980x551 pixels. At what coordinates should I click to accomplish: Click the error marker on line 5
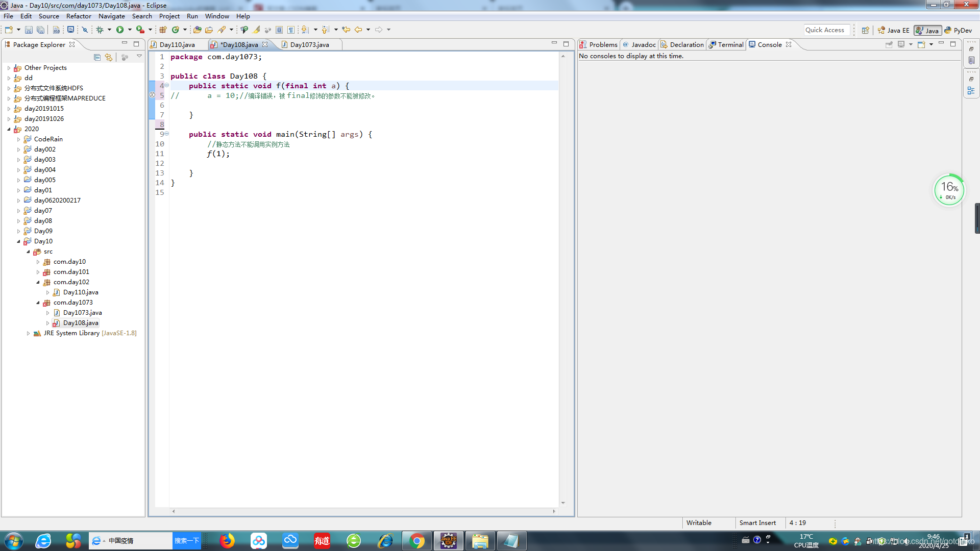click(152, 95)
